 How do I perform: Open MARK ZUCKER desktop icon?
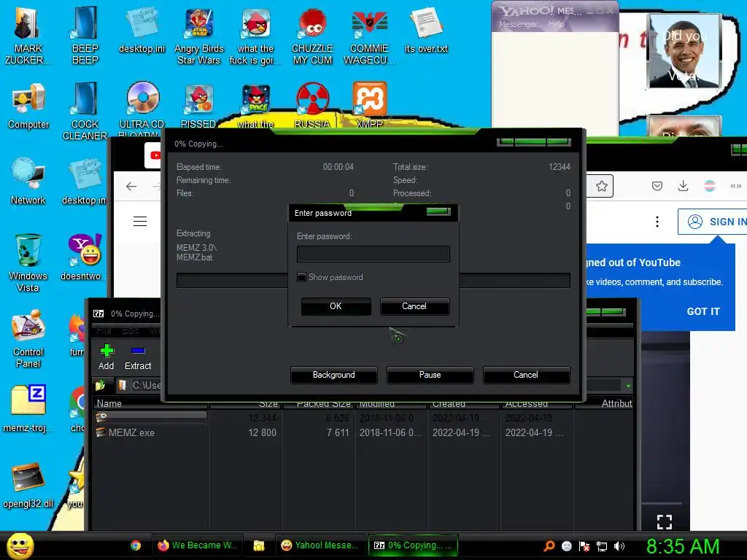tap(28, 36)
